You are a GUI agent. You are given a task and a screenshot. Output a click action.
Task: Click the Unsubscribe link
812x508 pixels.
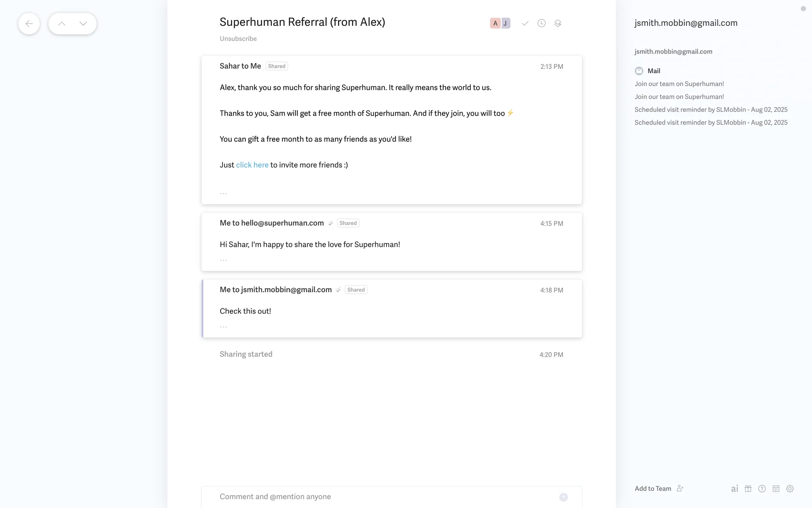click(238, 39)
